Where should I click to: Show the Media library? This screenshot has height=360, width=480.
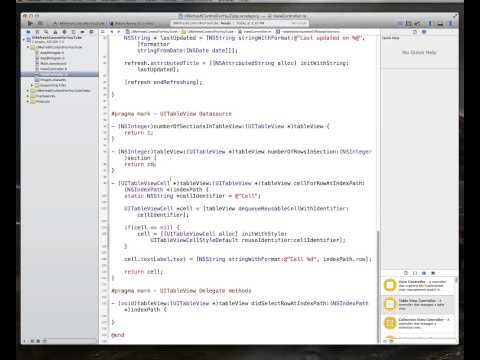point(433,273)
